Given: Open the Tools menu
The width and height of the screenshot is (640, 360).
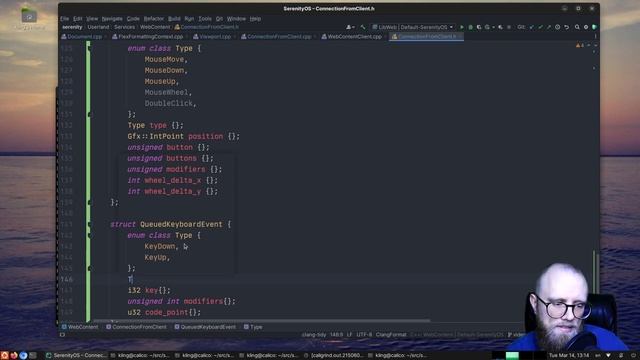Looking at the screenshot, I should 205,19.
